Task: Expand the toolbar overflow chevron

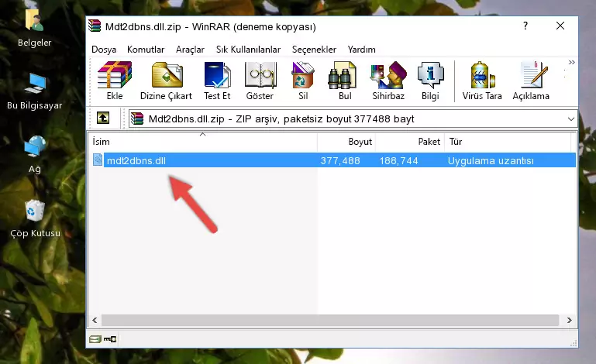Action: coord(572,62)
